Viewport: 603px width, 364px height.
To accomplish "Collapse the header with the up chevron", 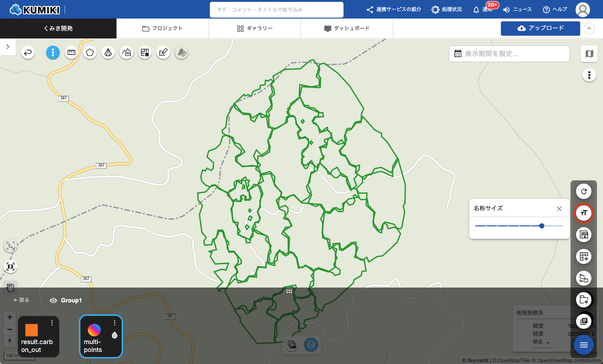I will pos(589,28).
